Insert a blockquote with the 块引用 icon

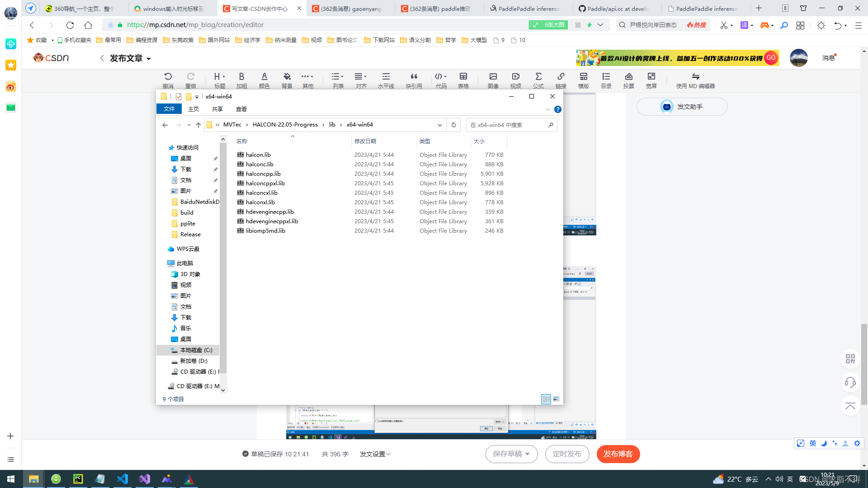pos(414,80)
